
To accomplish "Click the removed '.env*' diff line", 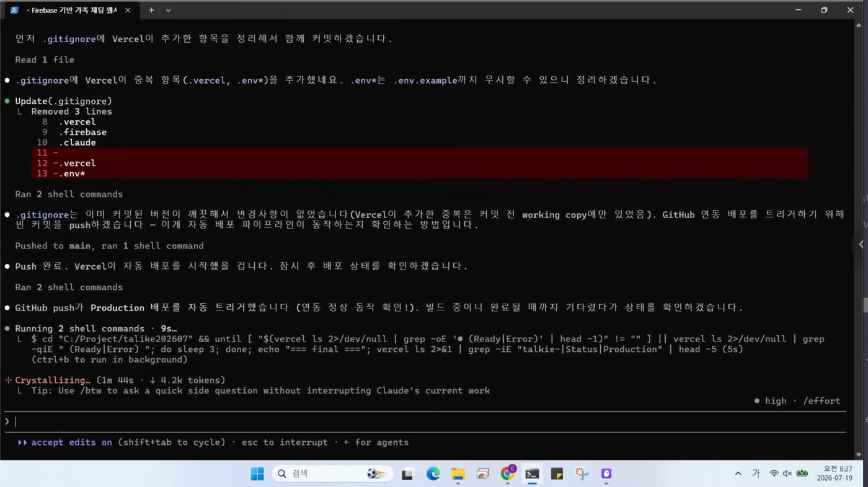I will pos(420,173).
